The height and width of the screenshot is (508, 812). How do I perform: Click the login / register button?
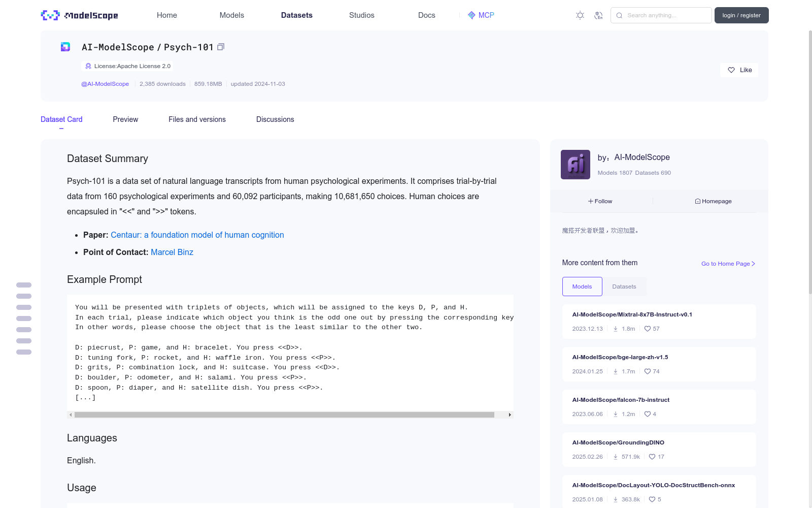tap(741, 15)
